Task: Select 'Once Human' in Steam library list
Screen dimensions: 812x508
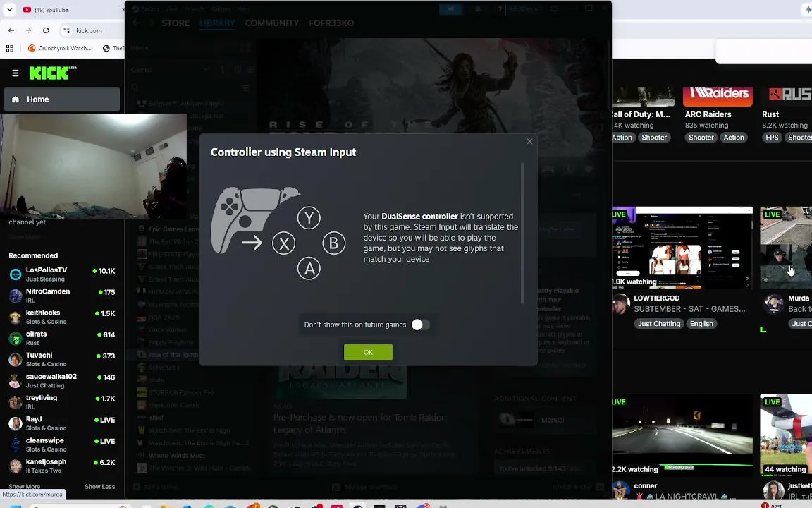Action: click(168, 329)
